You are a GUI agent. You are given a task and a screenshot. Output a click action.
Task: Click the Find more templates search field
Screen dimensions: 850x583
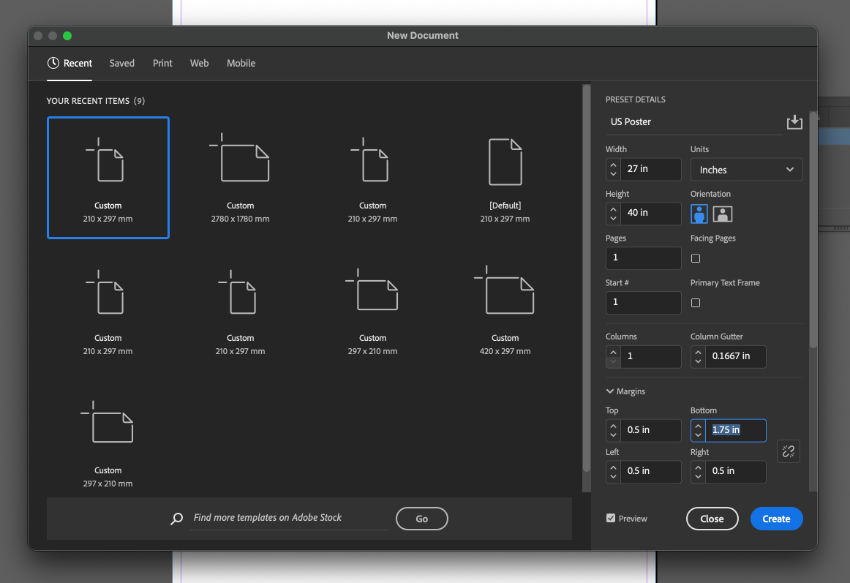[289, 518]
